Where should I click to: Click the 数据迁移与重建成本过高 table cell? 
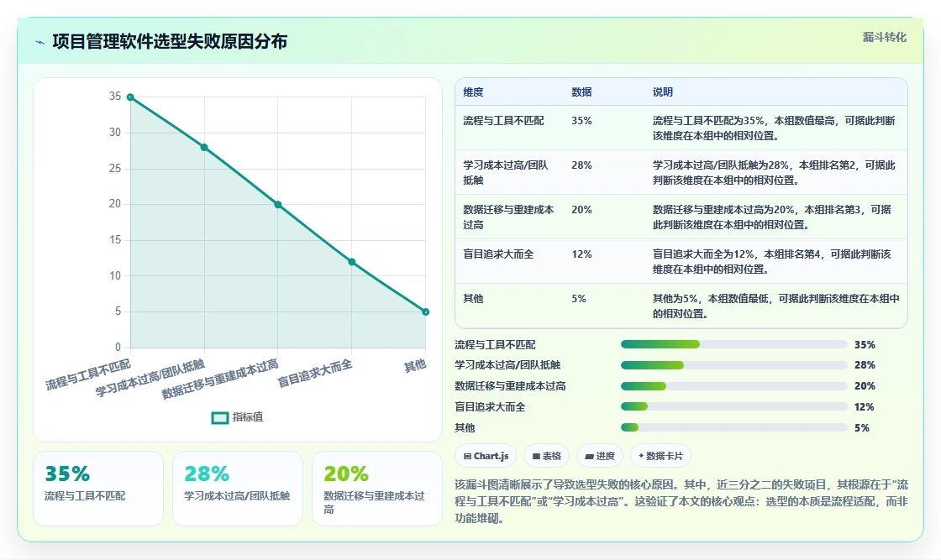(509, 217)
